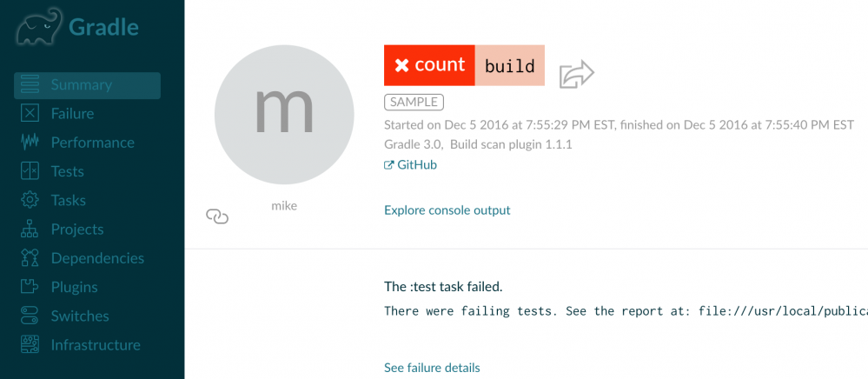
Task: Click the permalink chain icon
Action: [x=217, y=216]
